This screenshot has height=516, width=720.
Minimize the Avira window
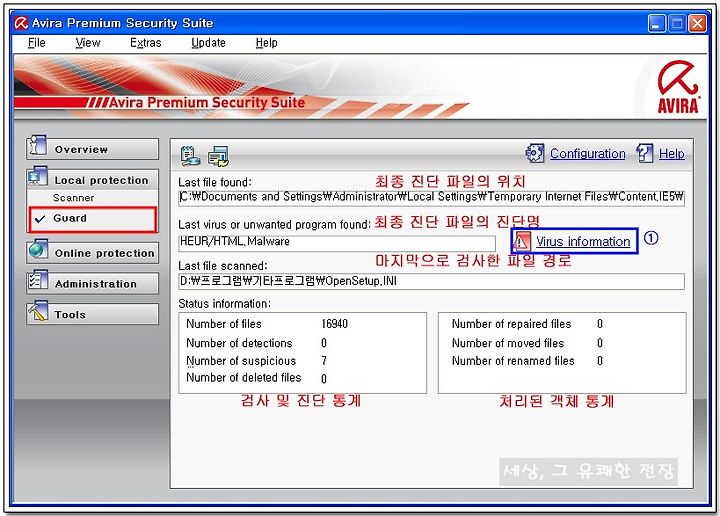point(657,23)
